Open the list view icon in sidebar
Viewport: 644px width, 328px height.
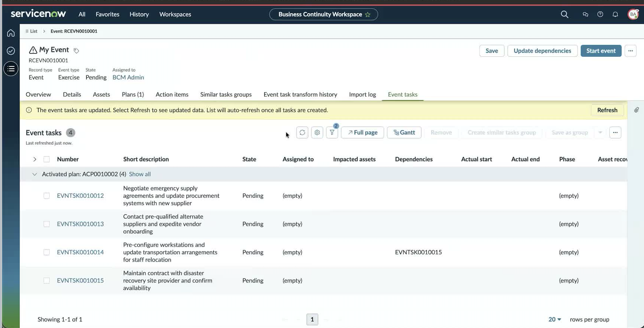pos(11,69)
